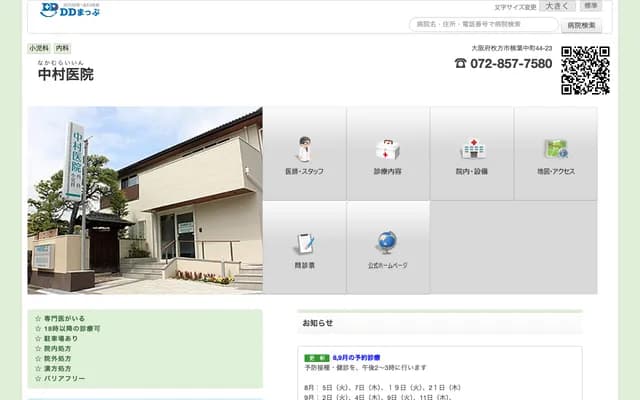This screenshot has height=400, width=640.
Task: Select the 小児科 specialty tag
Action: tap(39, 48)
